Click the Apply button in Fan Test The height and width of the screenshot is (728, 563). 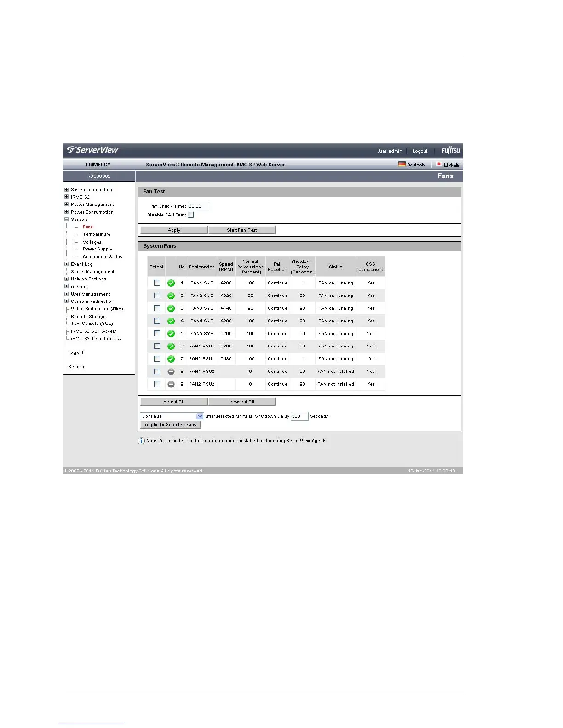pyautogui.click(x=174, y=230)
